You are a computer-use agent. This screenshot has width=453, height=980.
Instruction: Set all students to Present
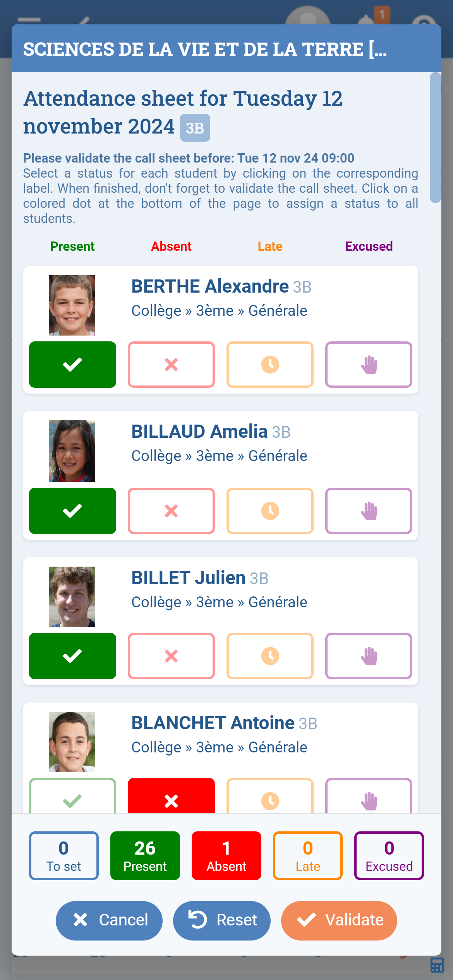(x=145, y=856)
